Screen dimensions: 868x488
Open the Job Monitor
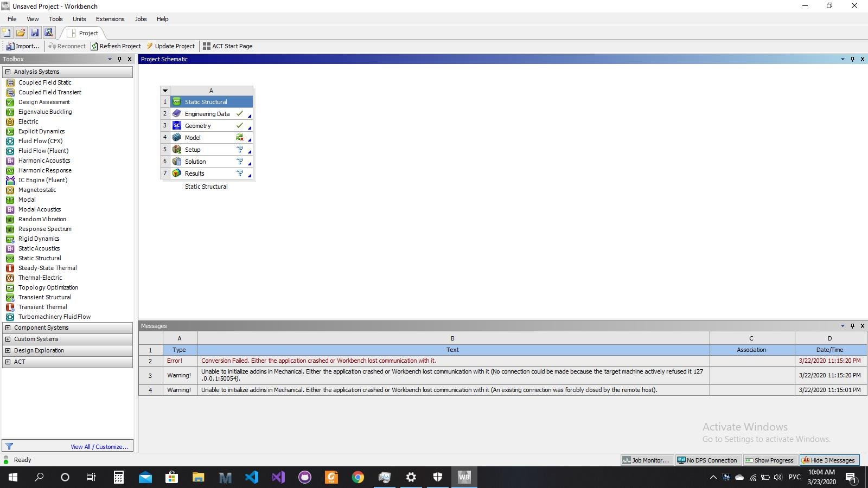coord(647,460)
